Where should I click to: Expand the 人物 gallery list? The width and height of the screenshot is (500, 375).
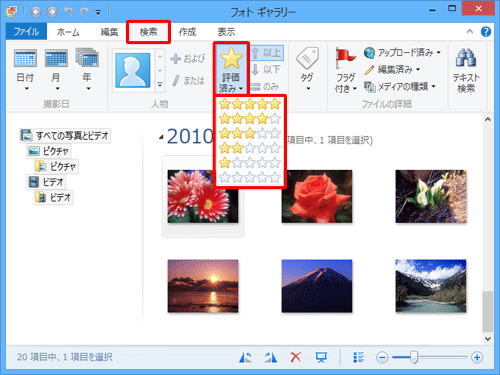[160, 85]
